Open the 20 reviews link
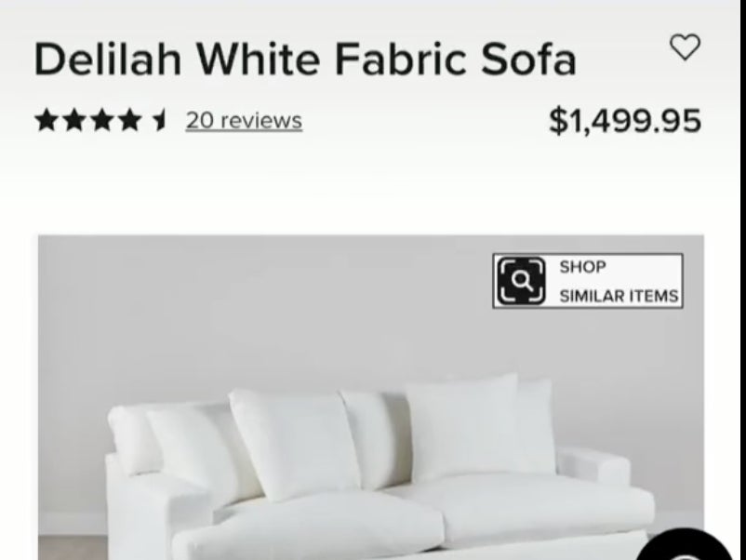Viewport: 746px width, 560px height. 244,120
